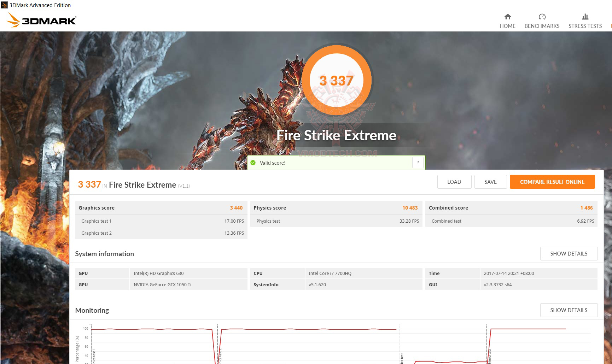Click the SAVE button

coord(490,182)
